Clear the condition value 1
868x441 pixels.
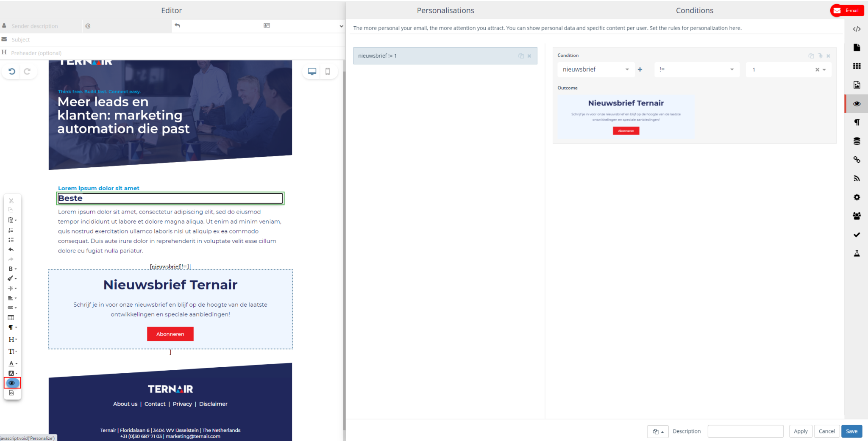pyautogui.click(x=817, y=69)
